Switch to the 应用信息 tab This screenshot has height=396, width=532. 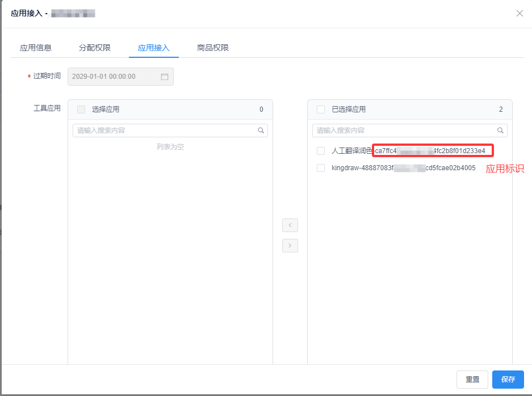(36, 48)
